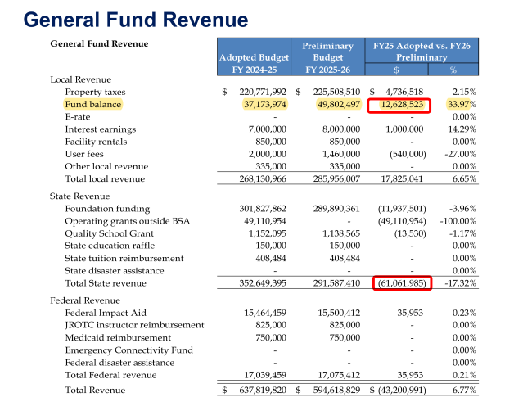532x411 pixels.
Task: Select the JROTC instructor reimbursement label
Action: (134, 325)
